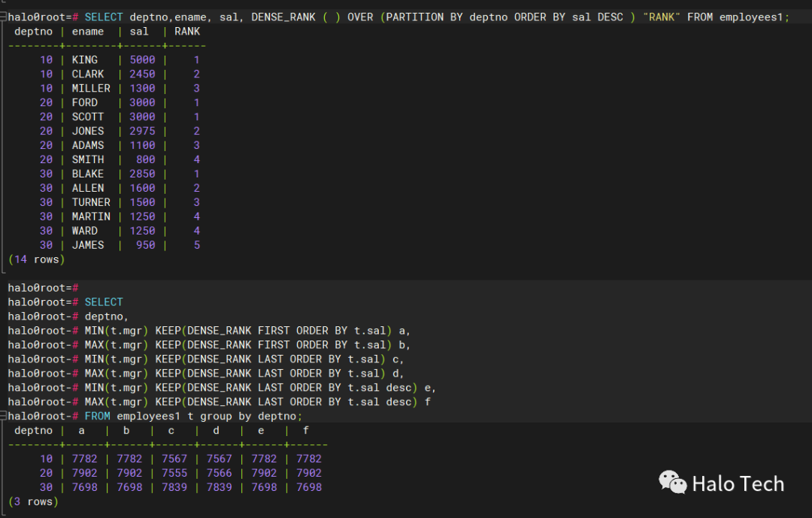Collapse the fold marker beside the DENSE_RANK query line
Screen dimensions: 812x518
(3, 17)
